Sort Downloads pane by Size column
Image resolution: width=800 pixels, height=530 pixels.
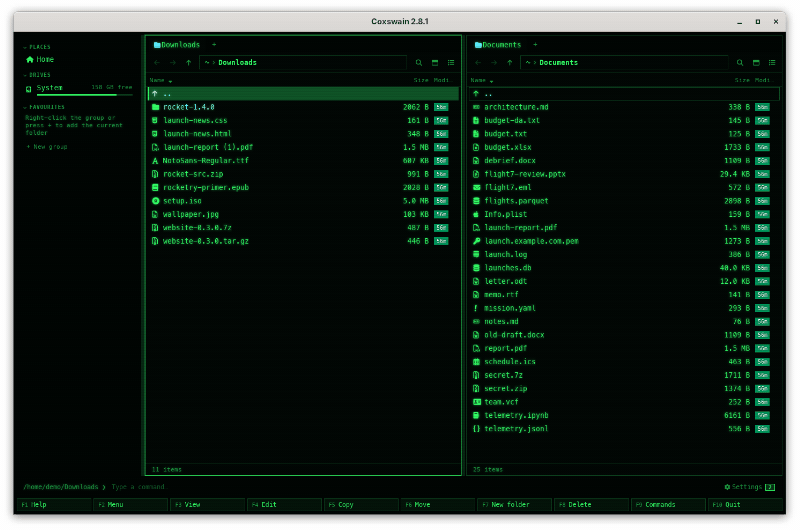tap(421, 81)
